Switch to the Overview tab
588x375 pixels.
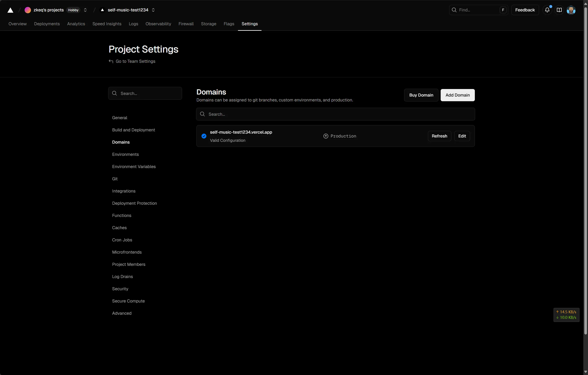(18, 24)
